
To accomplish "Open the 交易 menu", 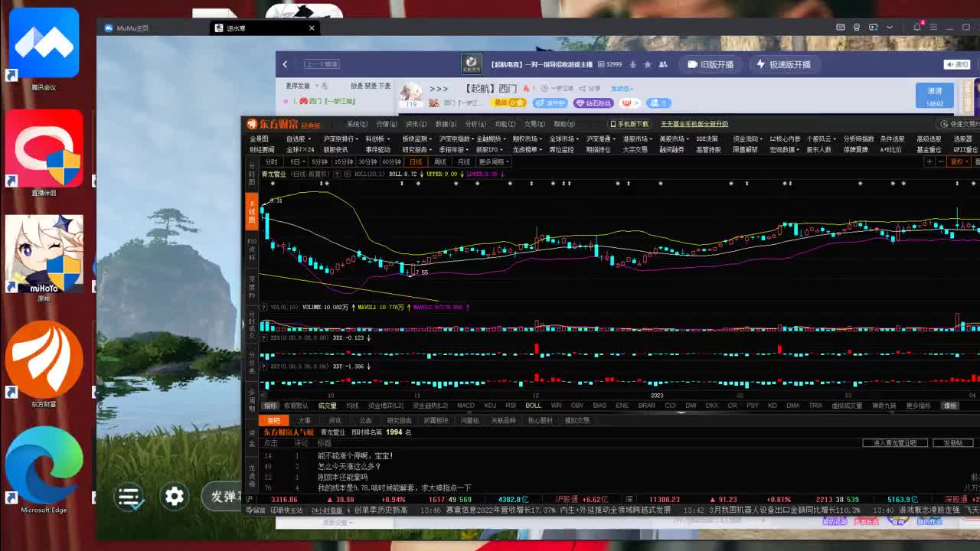I will [x=534, y=124].
